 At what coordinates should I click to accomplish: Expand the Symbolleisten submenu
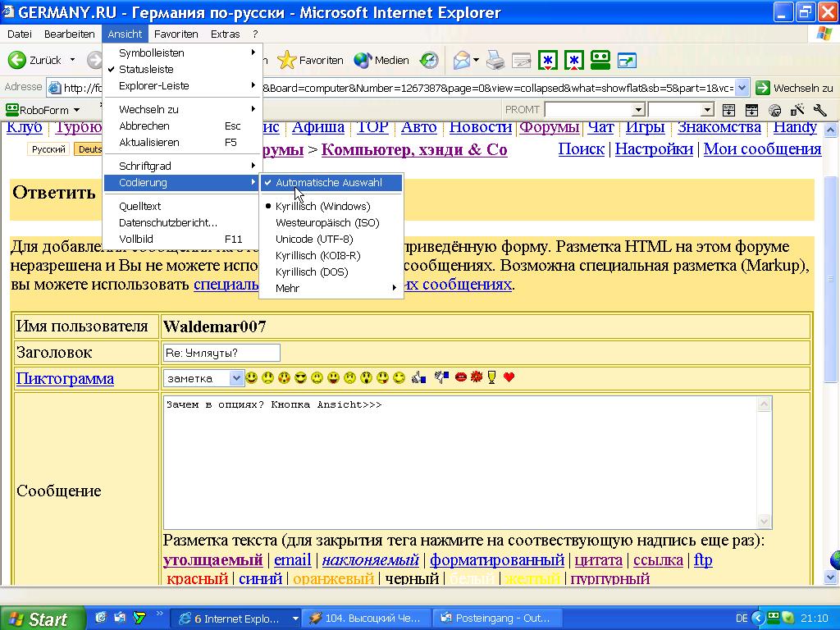tap(183, 53)
